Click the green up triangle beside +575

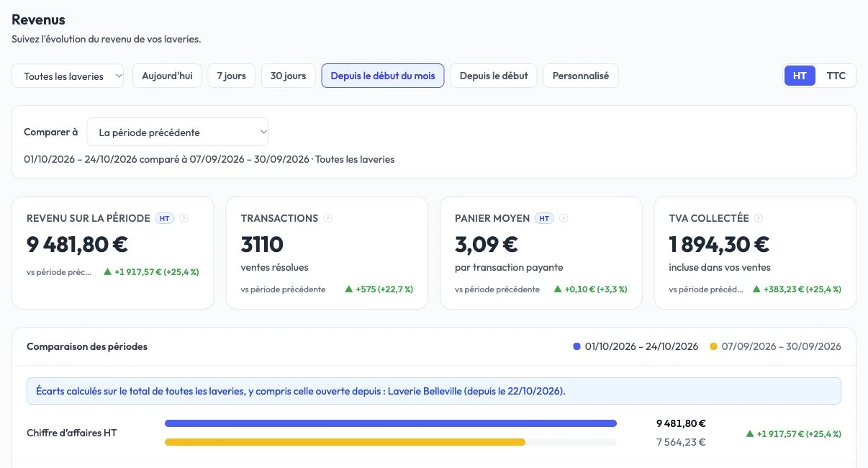[x=348, y=289]
